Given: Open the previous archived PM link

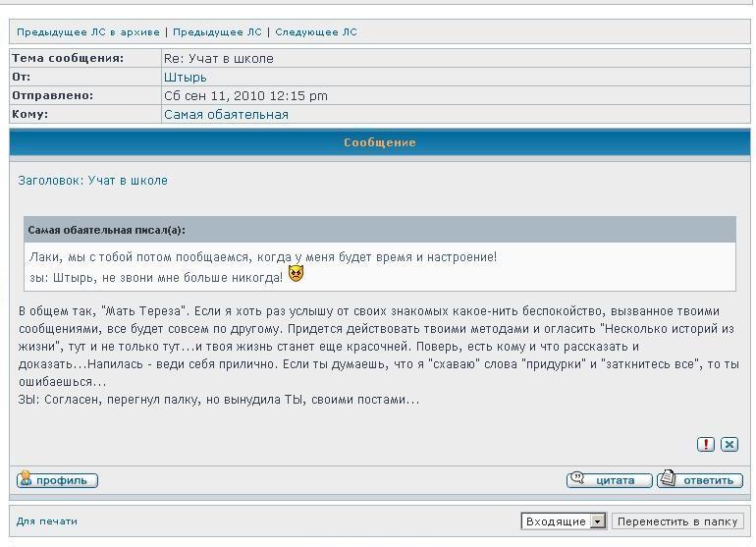Looking at the screenshot, I should [88, 32].
